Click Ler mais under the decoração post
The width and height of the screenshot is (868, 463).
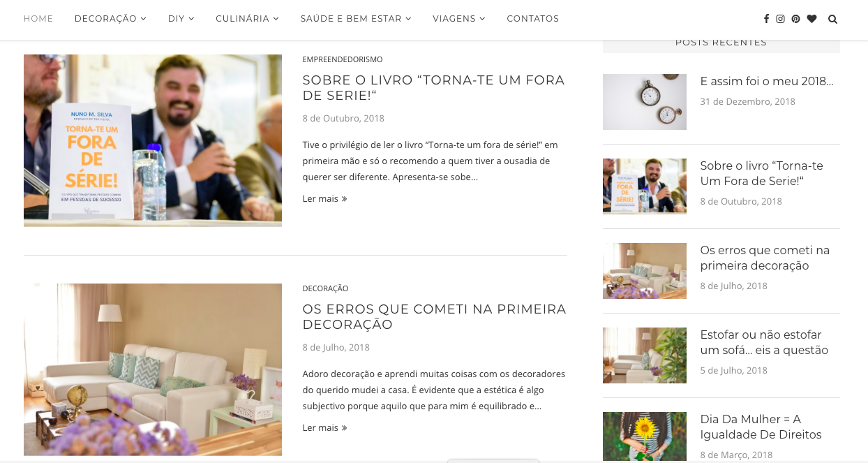tap(324, 428)
